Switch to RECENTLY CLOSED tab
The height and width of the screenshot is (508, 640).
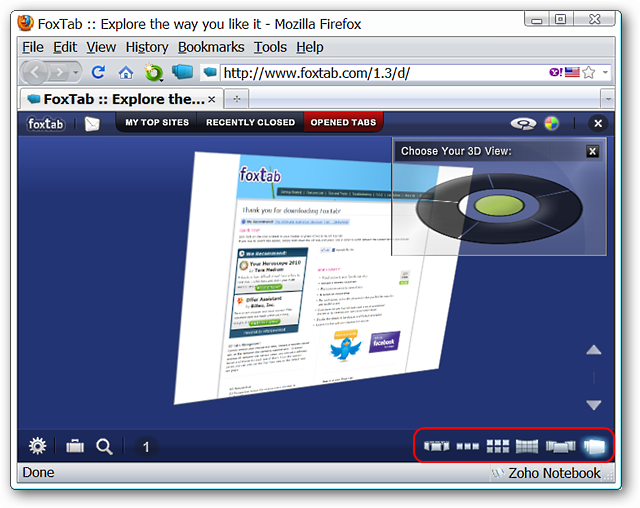pyautogui.click(x=250, y=122)
